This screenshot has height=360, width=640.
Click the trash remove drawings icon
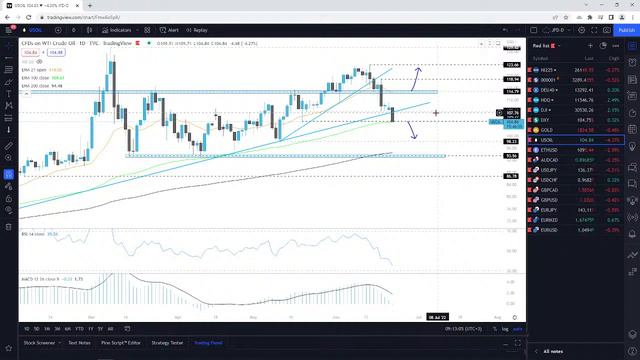pos(9,227)
